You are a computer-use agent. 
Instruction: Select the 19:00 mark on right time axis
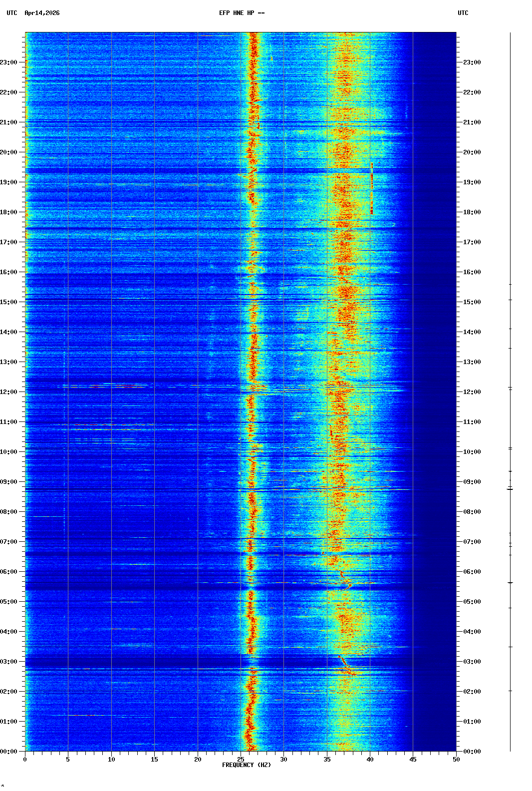coord(472,182)
